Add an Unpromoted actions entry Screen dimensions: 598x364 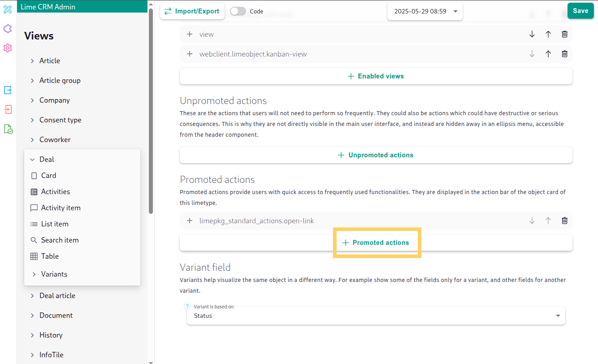[x=376, y=155]
